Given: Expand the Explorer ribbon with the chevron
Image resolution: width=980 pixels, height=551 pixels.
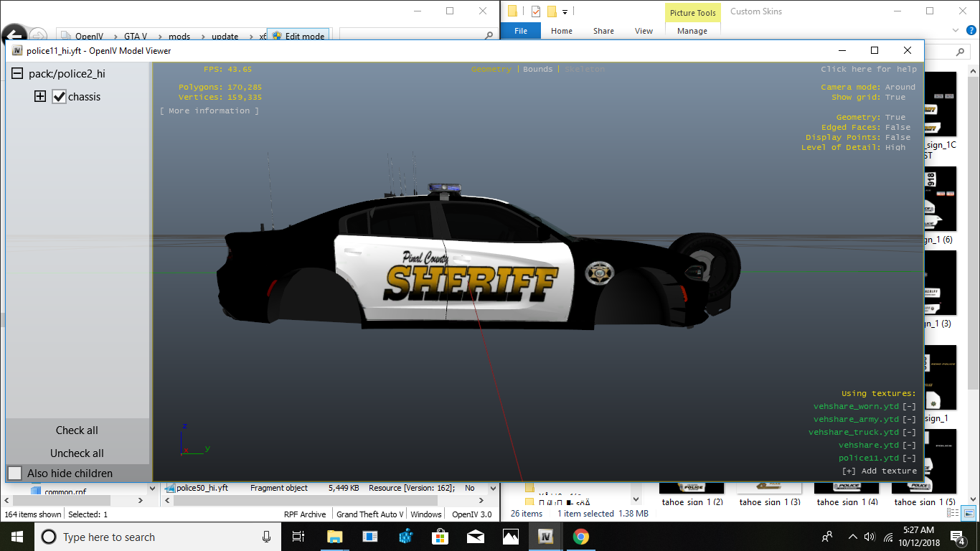Looking at the screenshot, I should (954, 30).
